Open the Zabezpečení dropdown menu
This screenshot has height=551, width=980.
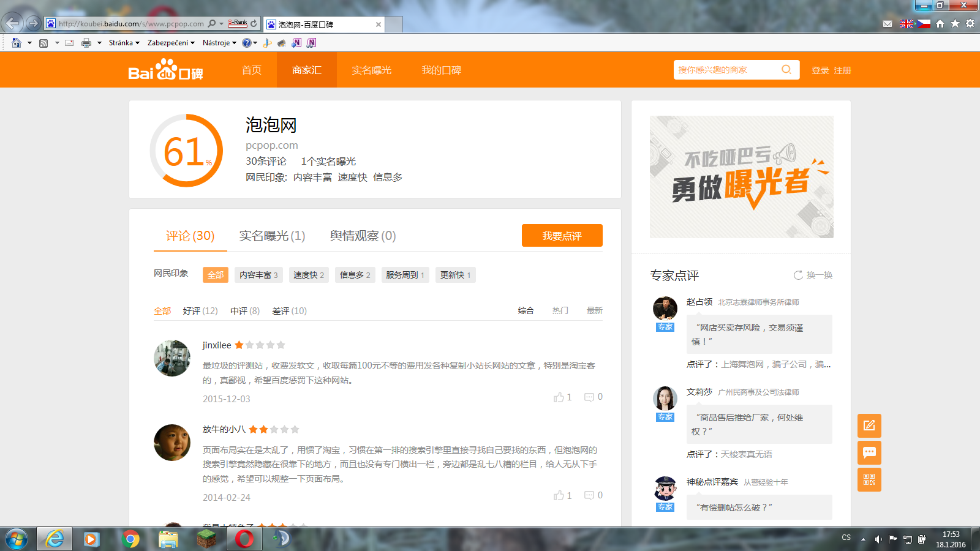[171, 43]
